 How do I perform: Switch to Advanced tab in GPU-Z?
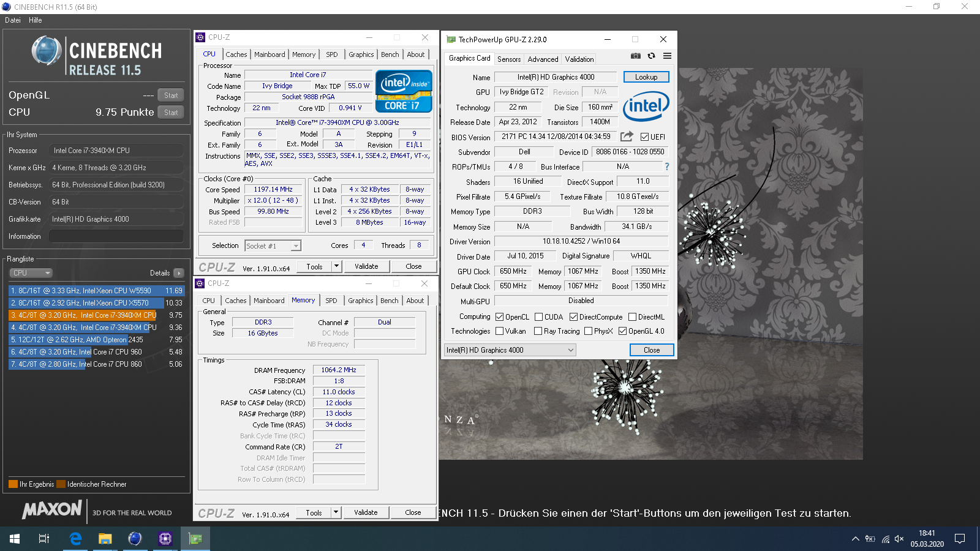click(543, 59)
